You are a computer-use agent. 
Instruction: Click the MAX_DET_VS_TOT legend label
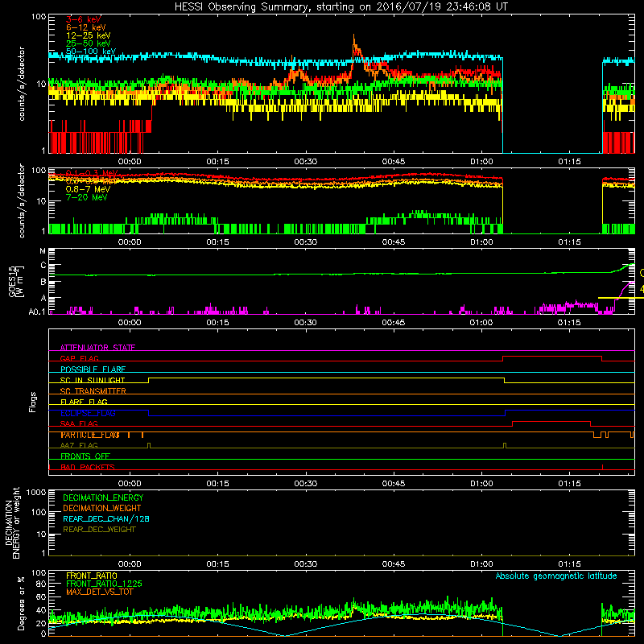pyautogui.click(x=100, y=592)
